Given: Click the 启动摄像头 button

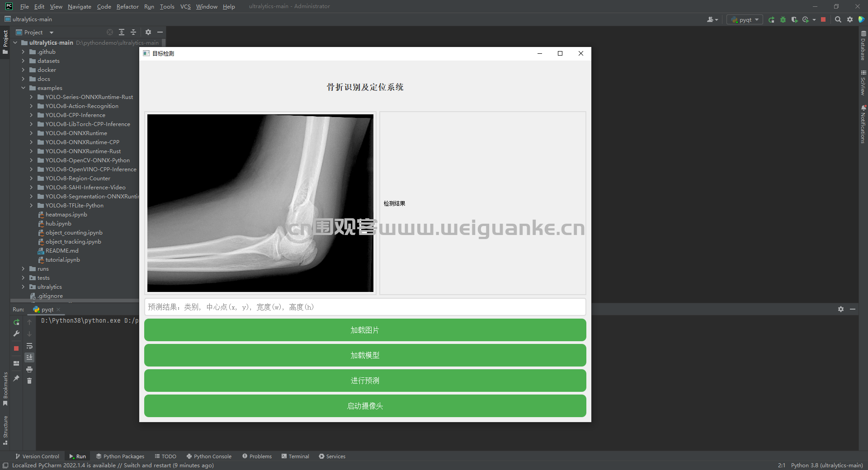Looking at the screenshot, I should tap(364, 406).
